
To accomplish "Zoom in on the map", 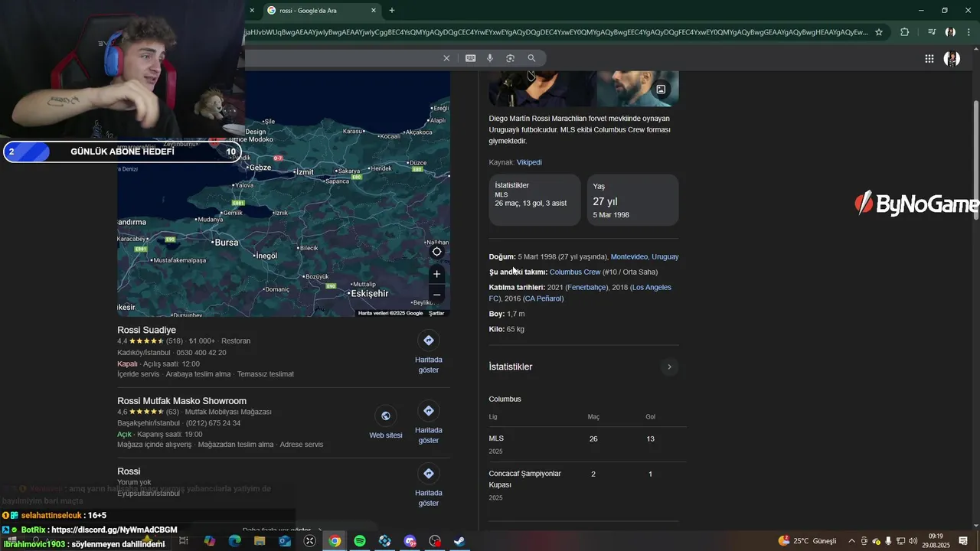I will [x=436, y=274].
